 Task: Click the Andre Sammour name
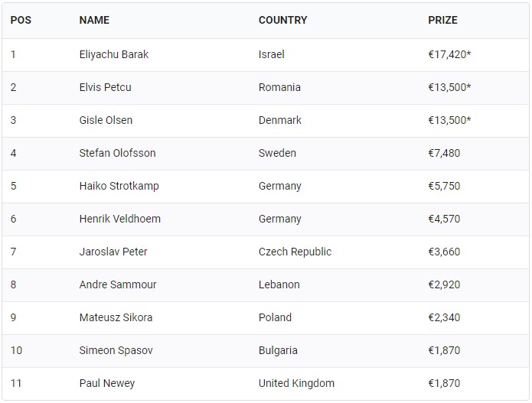(118, 284)
